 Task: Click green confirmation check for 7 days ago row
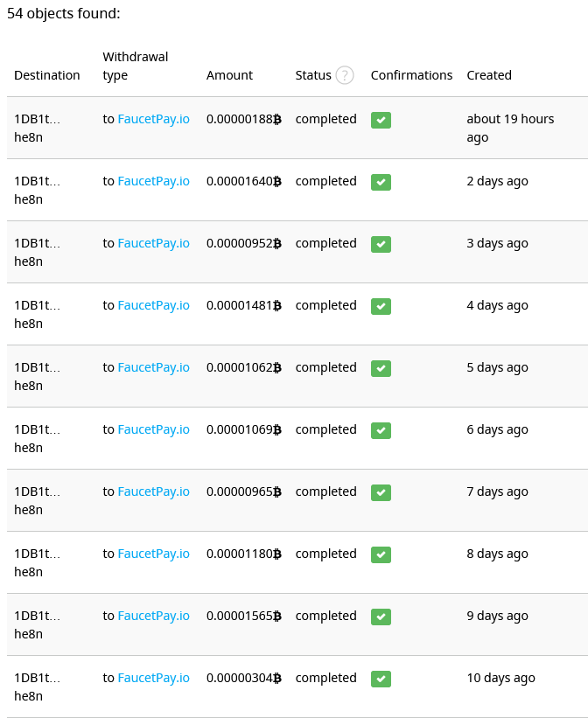click(381, 492)
